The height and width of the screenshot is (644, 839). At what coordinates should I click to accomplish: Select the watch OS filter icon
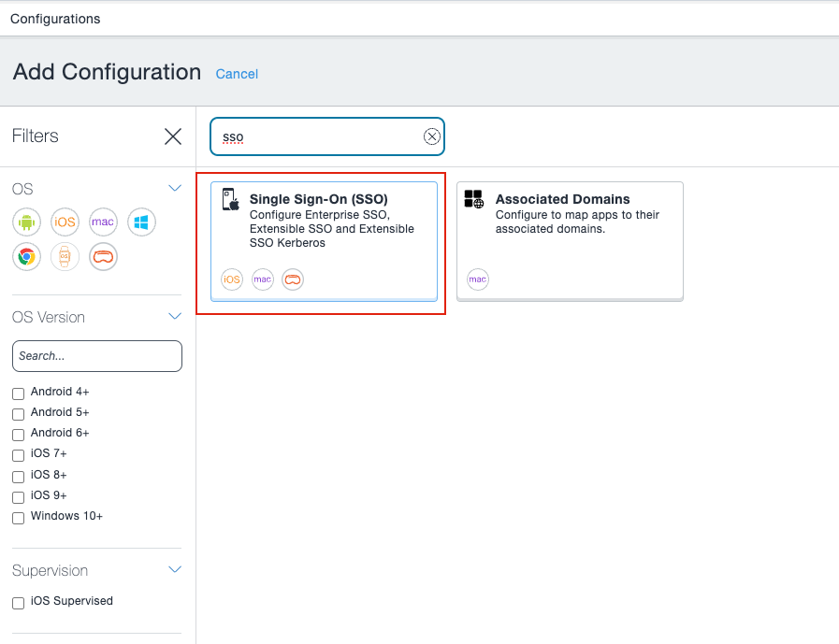coord(65,256)
